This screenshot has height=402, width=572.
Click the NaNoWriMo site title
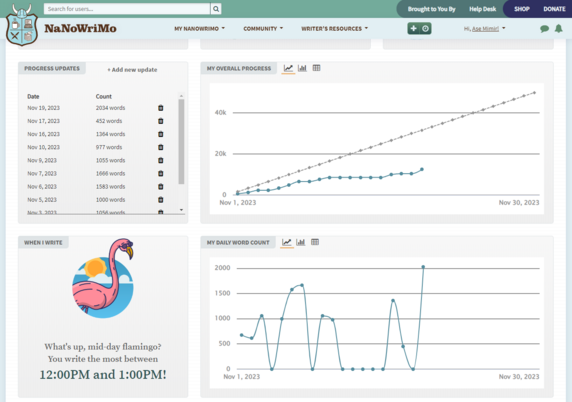tap(80, 28)
